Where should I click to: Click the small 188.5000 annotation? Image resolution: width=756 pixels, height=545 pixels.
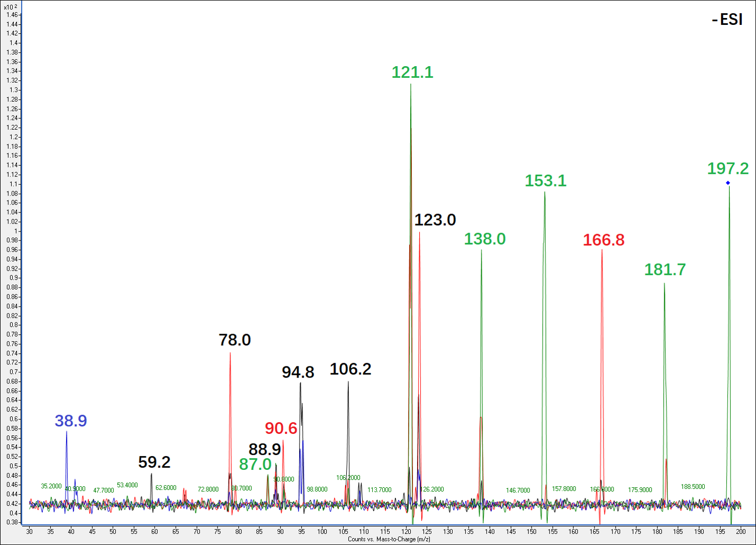point(692,487)
